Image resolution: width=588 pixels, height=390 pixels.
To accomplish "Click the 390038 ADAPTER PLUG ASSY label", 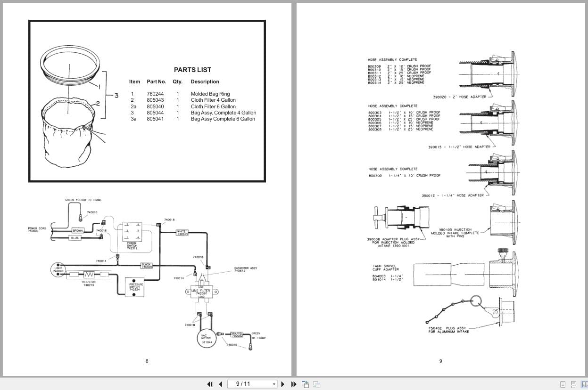I will (393, 242).
